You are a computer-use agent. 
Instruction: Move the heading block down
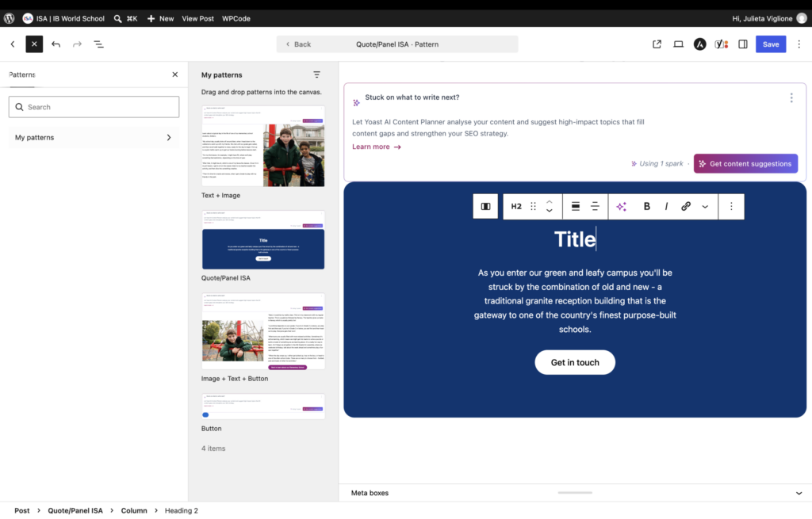tap(549, 211)
